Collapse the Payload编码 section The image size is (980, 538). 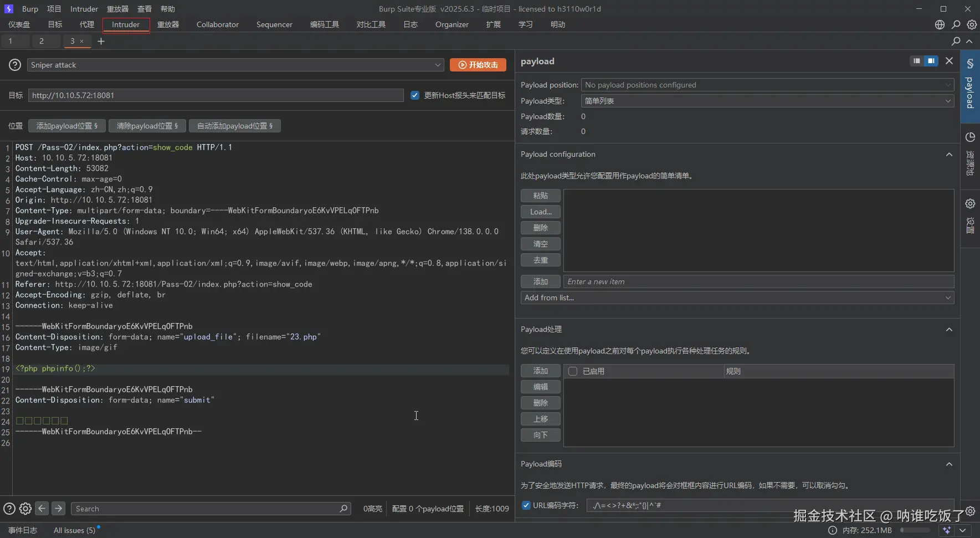[949, 464]
